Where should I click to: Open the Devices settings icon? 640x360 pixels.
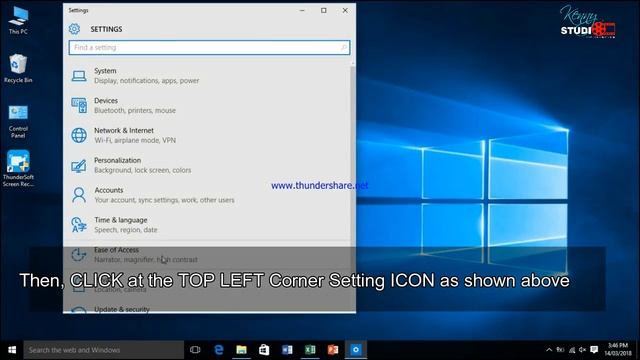point(79,105)
